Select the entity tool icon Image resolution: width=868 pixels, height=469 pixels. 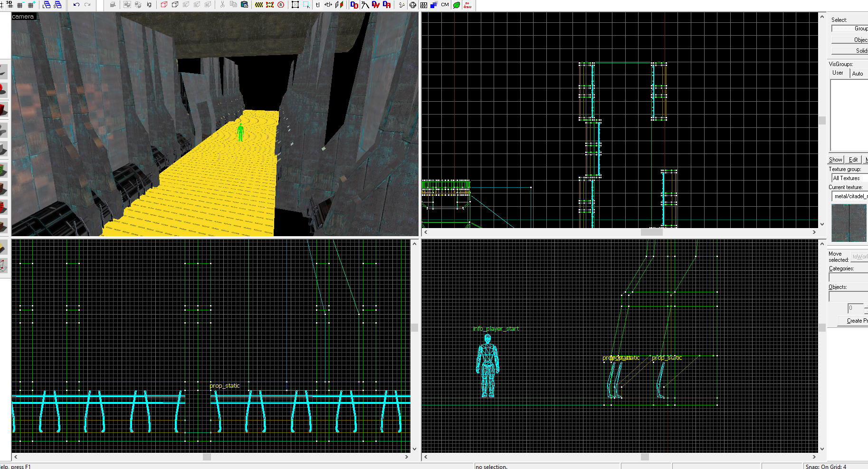tap(3, 130)
